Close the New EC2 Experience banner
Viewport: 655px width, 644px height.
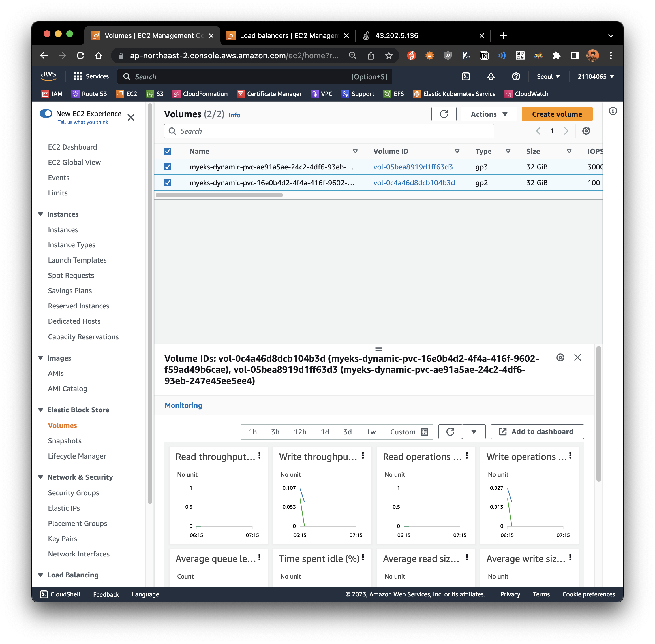(131, 117)
